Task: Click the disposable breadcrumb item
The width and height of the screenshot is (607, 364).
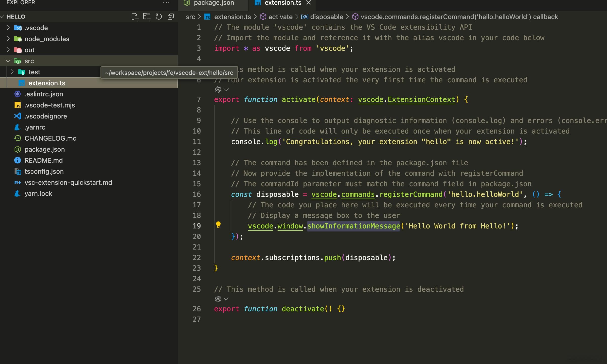Action: click(x=326, y=17)
